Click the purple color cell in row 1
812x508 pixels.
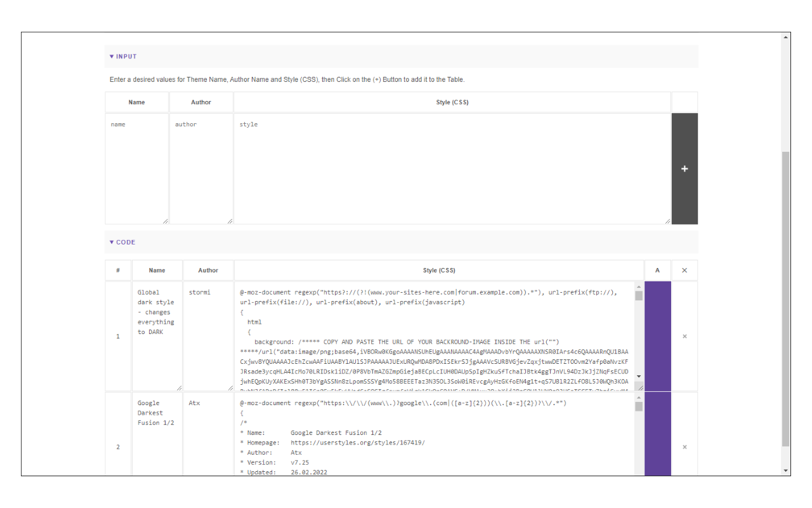(658, 337)
